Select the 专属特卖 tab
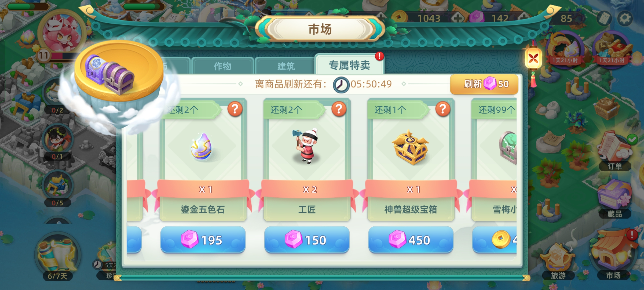Viewport: 644px width, 290px height. pyautogui.click(x=349, y=65)
